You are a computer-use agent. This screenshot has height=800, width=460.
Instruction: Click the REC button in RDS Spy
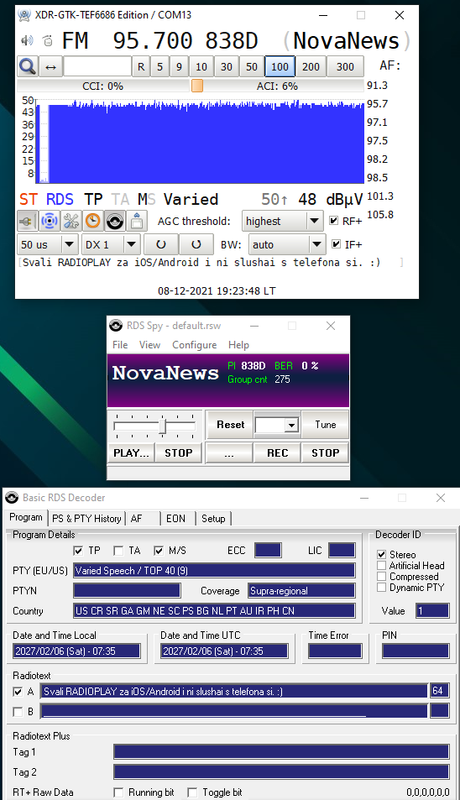[x=277, y=453]
